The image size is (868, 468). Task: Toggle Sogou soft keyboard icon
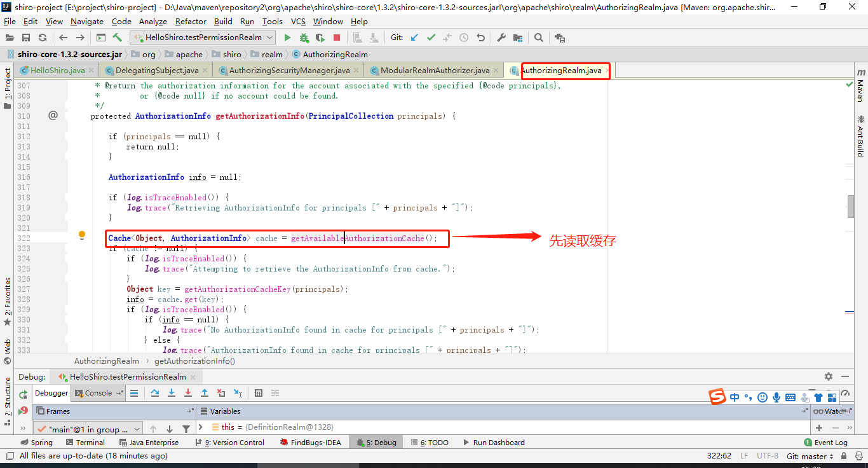(x=790, y=397)
